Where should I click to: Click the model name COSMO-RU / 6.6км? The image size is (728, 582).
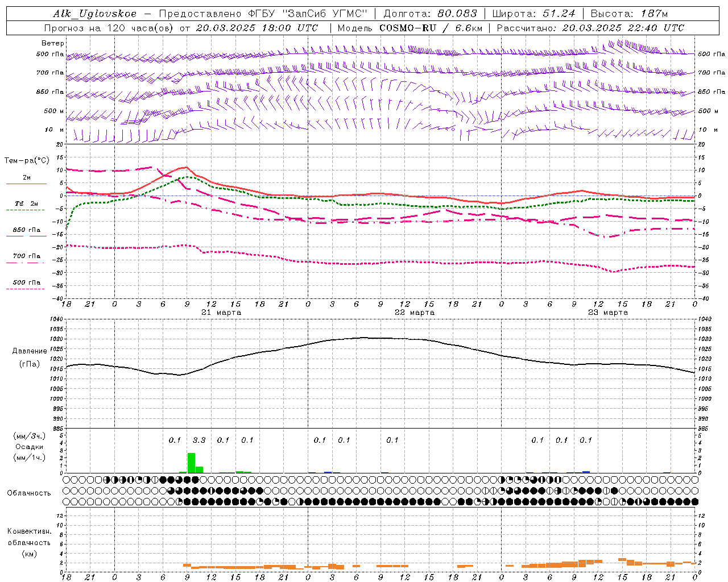(431, 28)
